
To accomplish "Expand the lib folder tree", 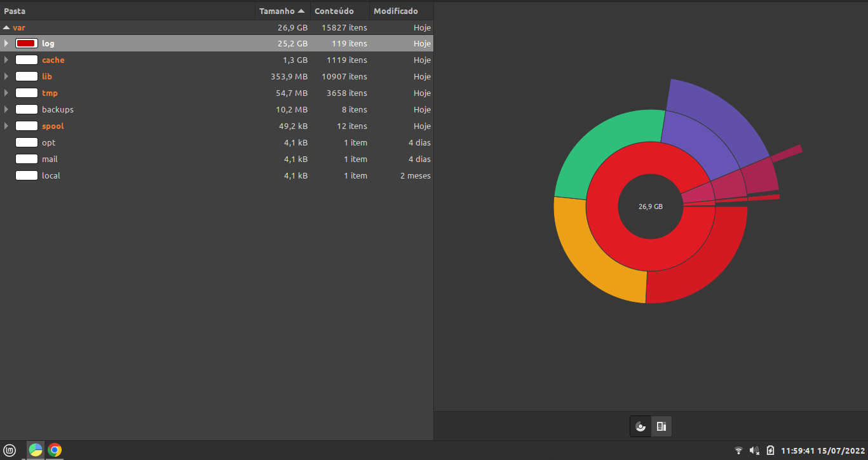I will coord(6,76).
